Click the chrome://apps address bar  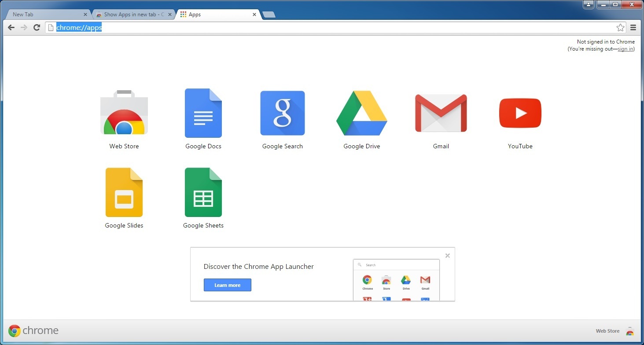tap(335, 28)
